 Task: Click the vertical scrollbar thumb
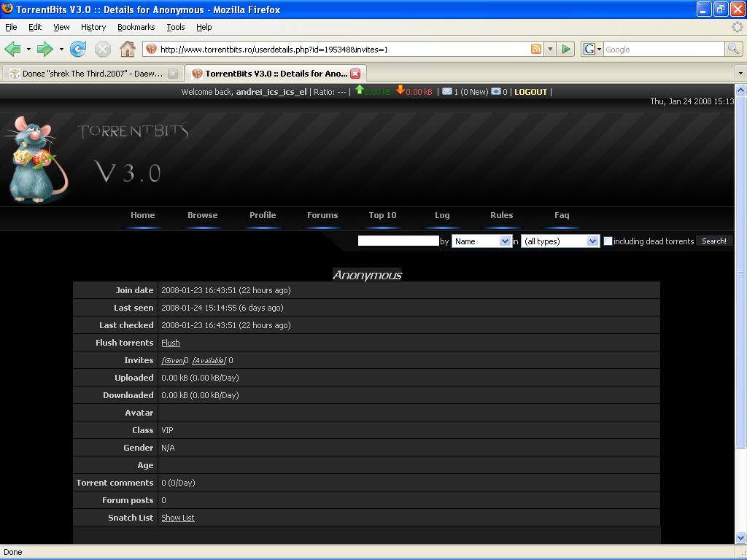coord(740,271)
